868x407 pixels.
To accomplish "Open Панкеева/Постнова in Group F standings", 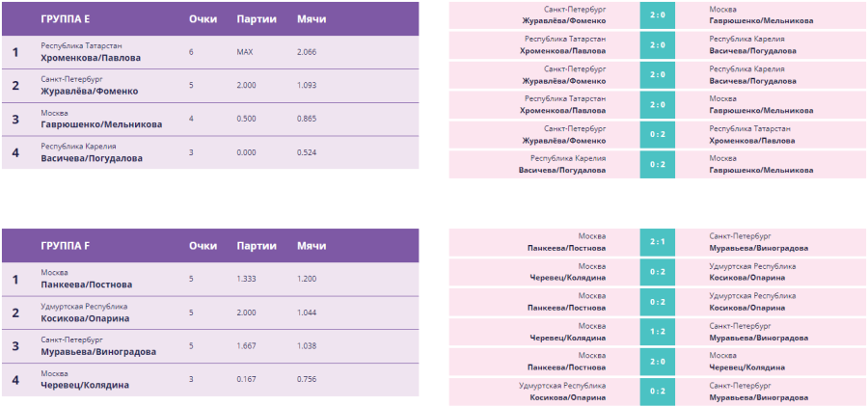I will [x=87, y=285].
